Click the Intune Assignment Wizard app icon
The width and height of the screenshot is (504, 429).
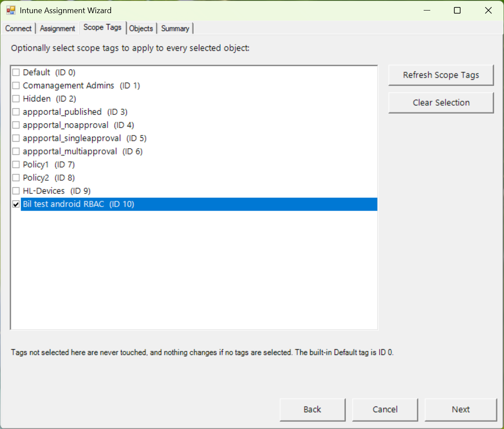[11, 10]
